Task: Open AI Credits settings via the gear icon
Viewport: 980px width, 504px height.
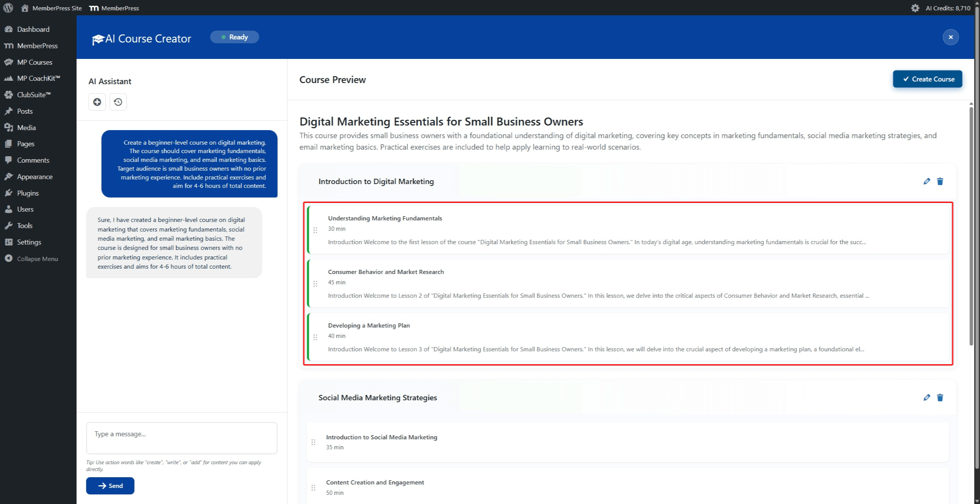Action: tap(915, 8)
